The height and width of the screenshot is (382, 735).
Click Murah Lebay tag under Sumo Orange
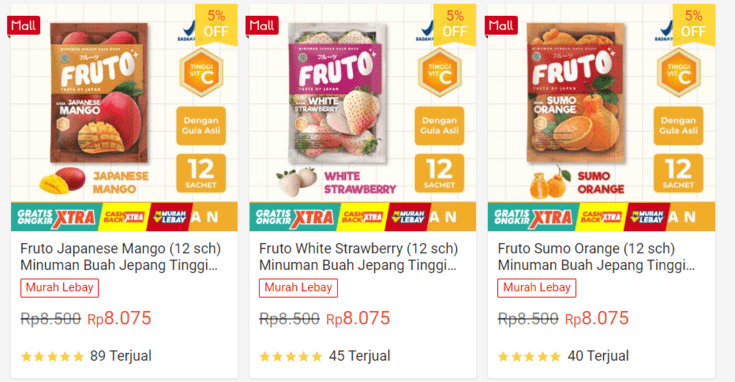[537, 288]
